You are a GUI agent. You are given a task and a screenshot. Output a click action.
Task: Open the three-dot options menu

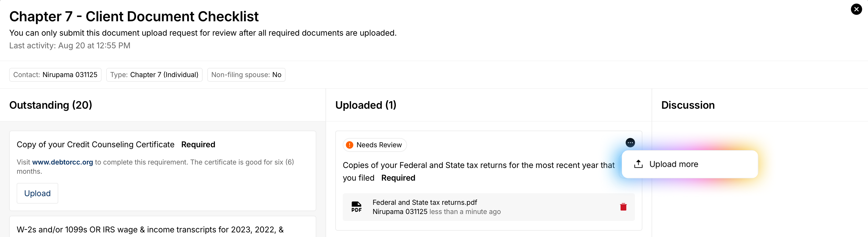point(630,143)
